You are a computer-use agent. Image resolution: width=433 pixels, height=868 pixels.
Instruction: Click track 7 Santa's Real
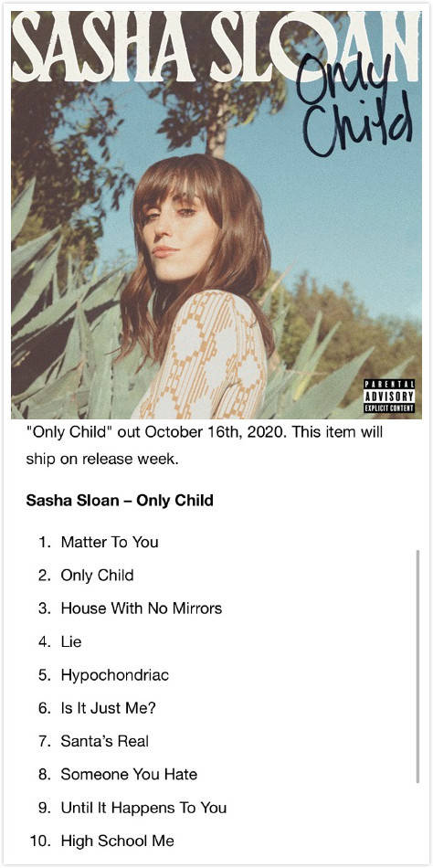click(105, 741)
